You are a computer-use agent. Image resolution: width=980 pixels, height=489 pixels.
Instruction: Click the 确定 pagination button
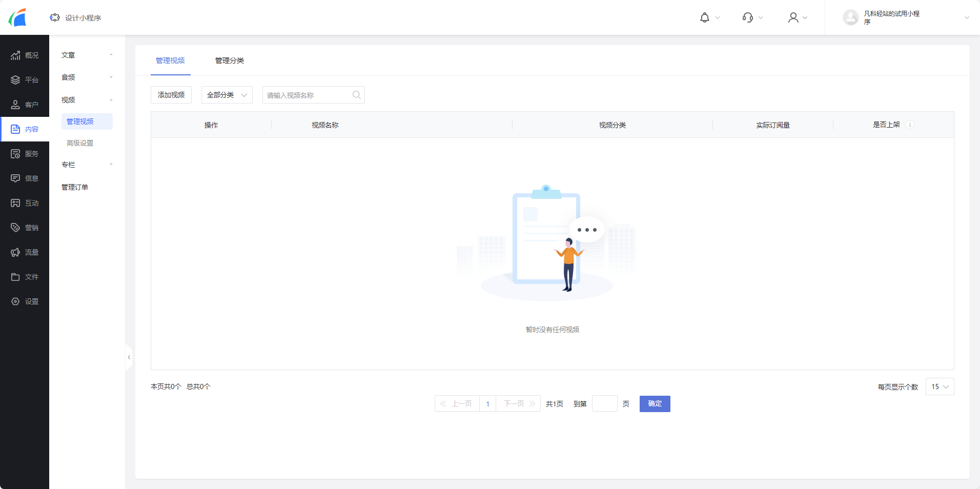[x=655, y=404]
